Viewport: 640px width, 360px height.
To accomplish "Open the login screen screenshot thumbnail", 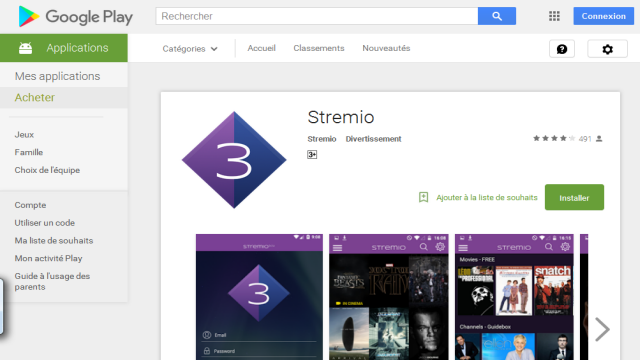I will point(259,297).
